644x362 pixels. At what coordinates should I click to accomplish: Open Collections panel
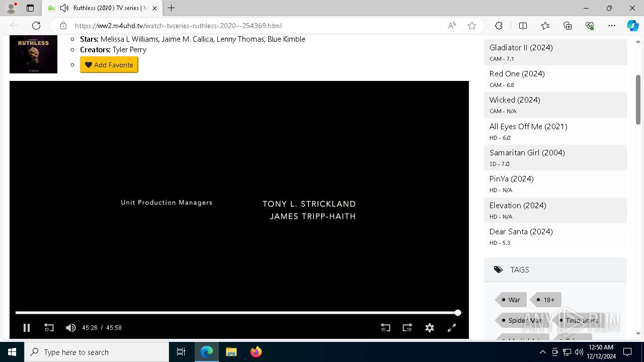568,26
